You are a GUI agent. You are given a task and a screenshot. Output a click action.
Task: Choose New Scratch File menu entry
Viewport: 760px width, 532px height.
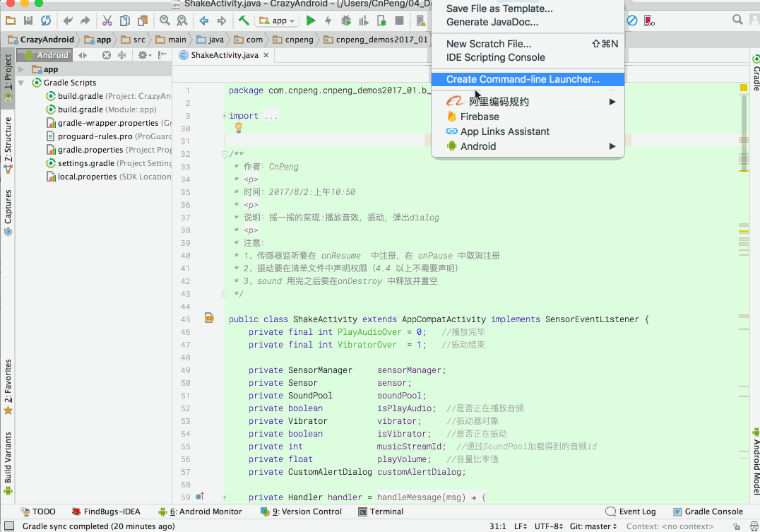pos(528,44)
